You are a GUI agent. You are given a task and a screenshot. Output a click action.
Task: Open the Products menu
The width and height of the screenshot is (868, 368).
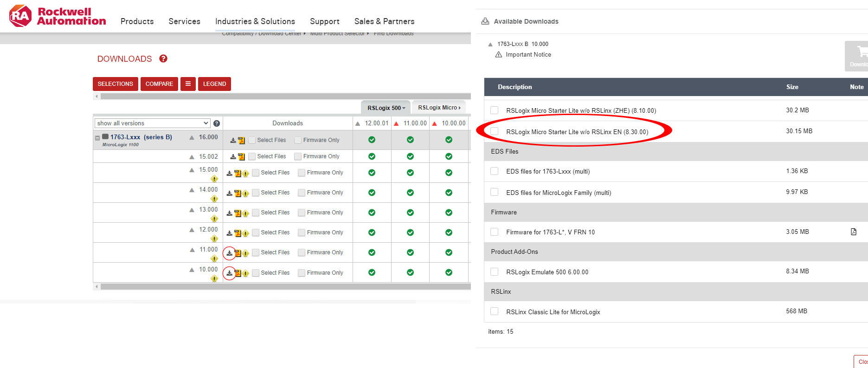[137, 21]
